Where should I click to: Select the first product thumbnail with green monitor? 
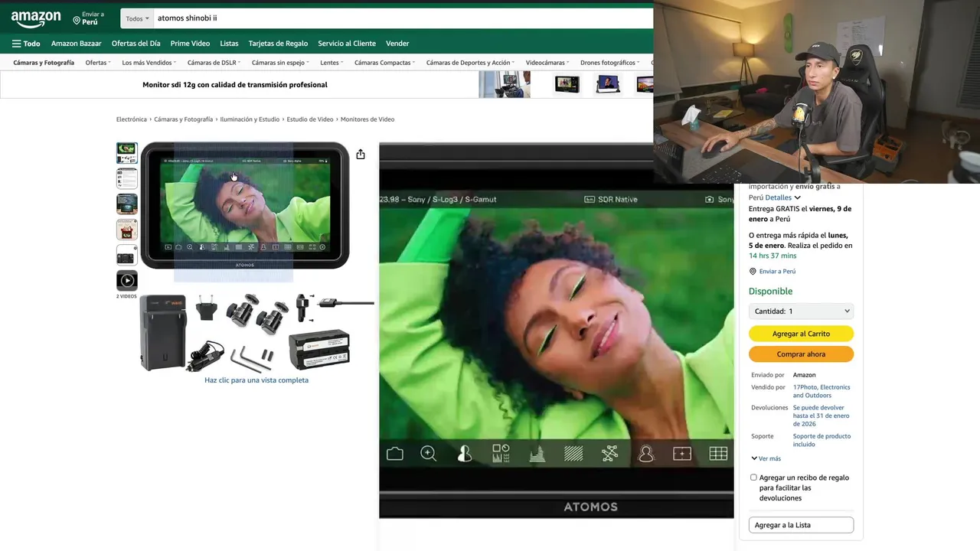tap(127, 153)
